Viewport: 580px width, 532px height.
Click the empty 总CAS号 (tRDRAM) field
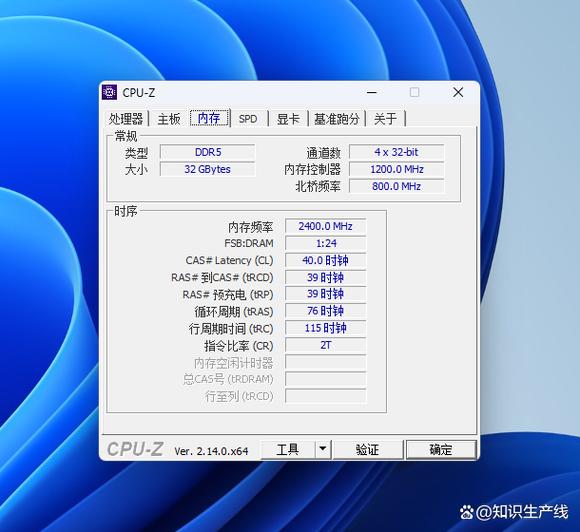326,379
